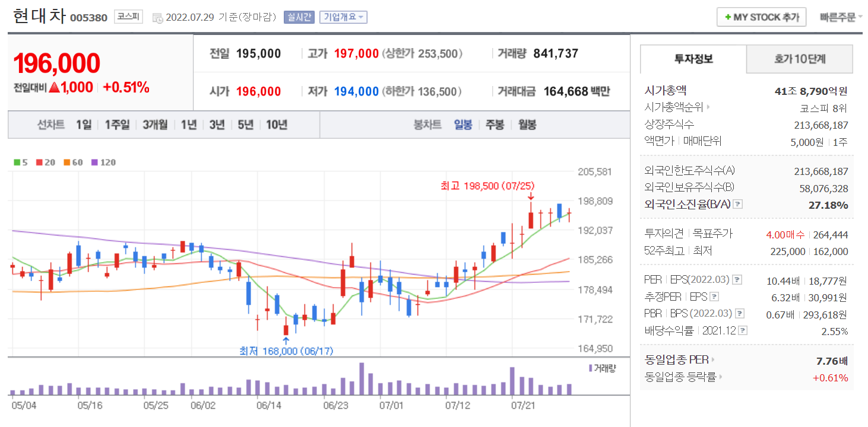868x427 pixels.
Task: Click the green 5-day moving average swatch
Action: [17, 162]
